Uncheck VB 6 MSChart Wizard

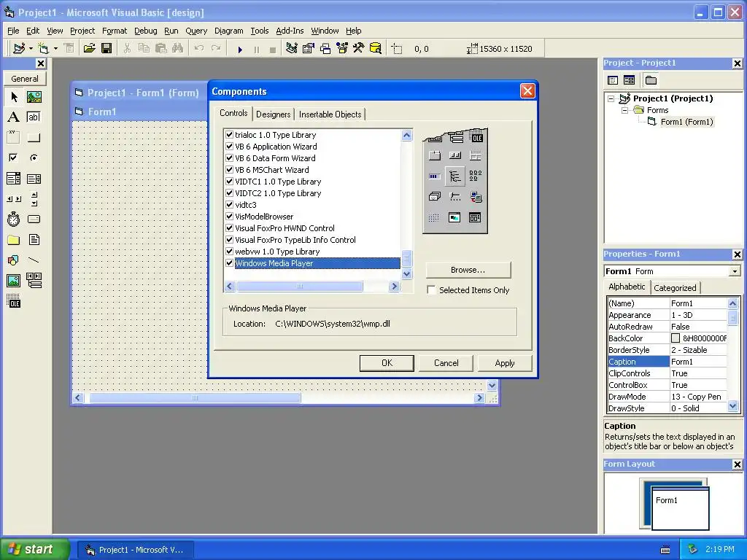pos(230,169)
